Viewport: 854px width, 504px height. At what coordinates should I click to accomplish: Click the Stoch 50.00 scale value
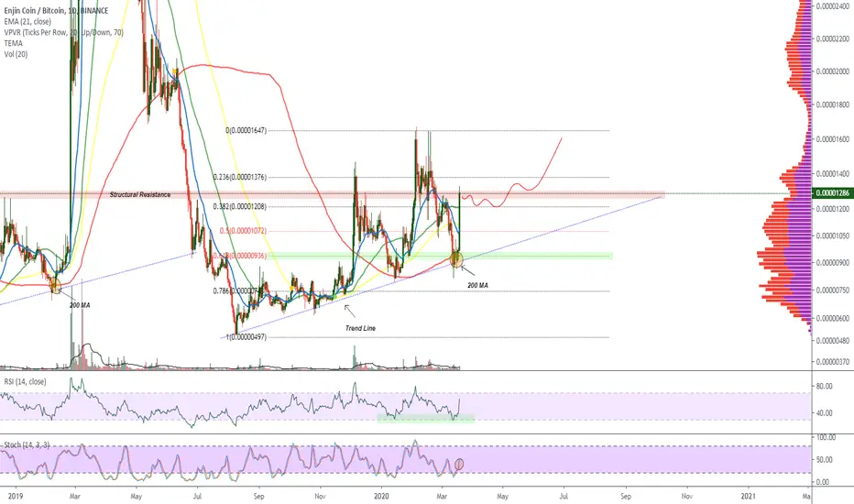tap(825, 460)
